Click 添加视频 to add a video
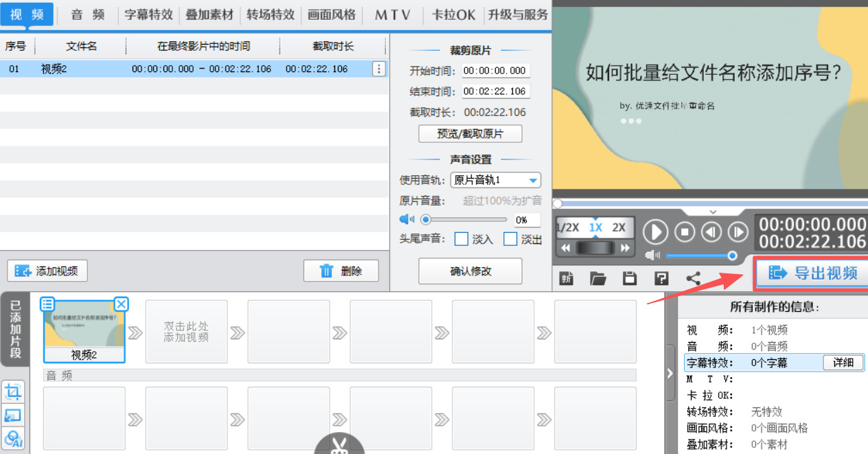The width and height of the screenshot is (868, 454). click(x=47, y=271)
